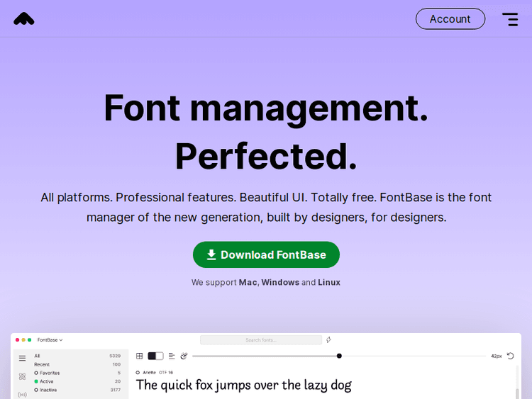This screenshot has height=399, width=532.
Task: Click the grid view icon in the toolbar
Action: pyautogui.click(x=140, y=356)
